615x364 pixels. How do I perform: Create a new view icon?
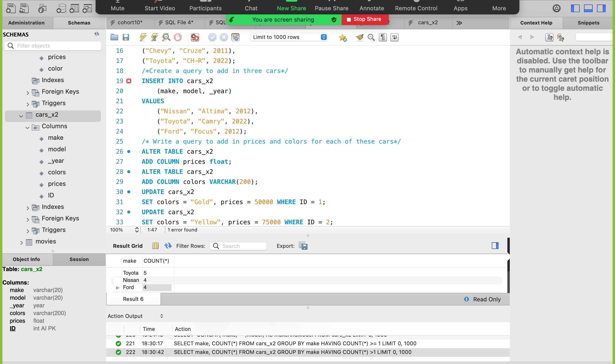click(87, 9)
